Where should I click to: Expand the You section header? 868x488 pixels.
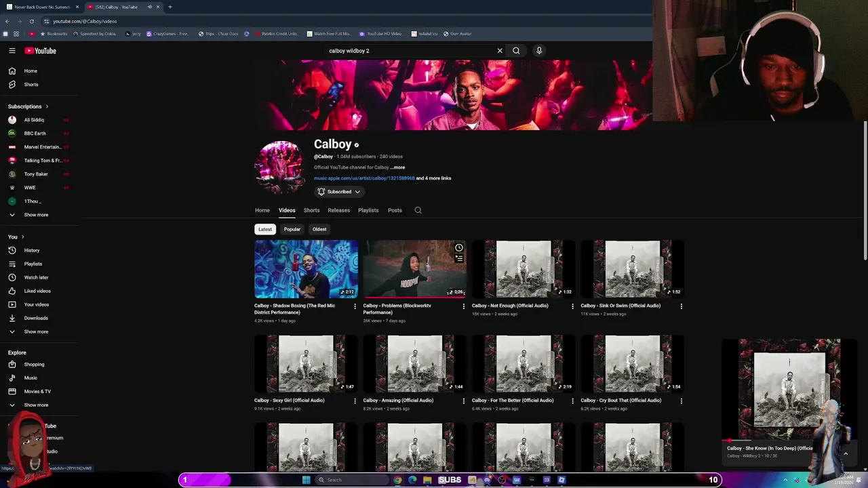pyautogui.click(x=16, y=237)
